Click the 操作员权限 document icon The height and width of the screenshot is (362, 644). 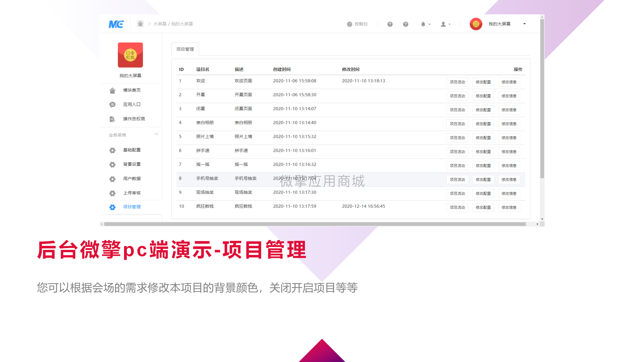pyautogui.click(x=112, y=119)
